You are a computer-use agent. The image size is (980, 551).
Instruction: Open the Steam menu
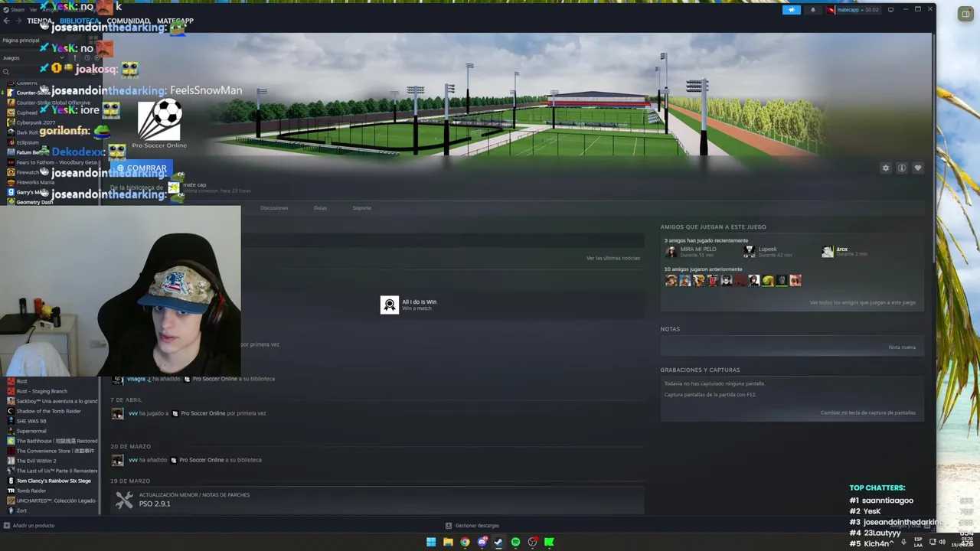point(15,9)
